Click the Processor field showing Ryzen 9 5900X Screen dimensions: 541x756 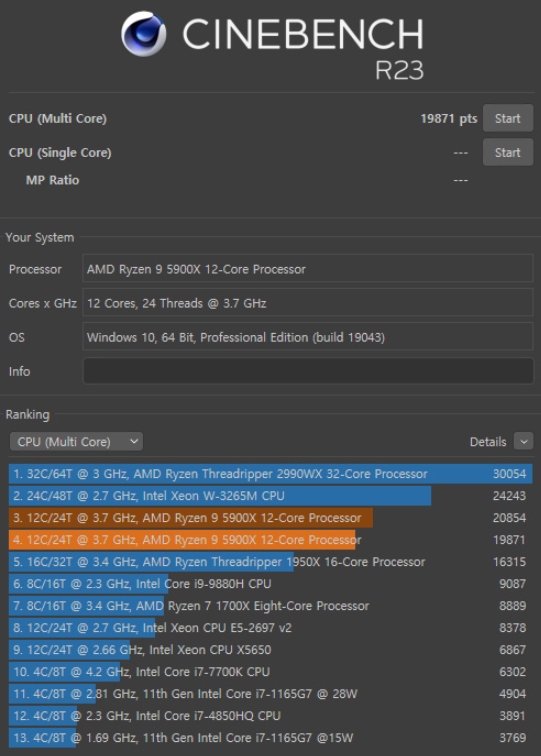pos(308,269)
